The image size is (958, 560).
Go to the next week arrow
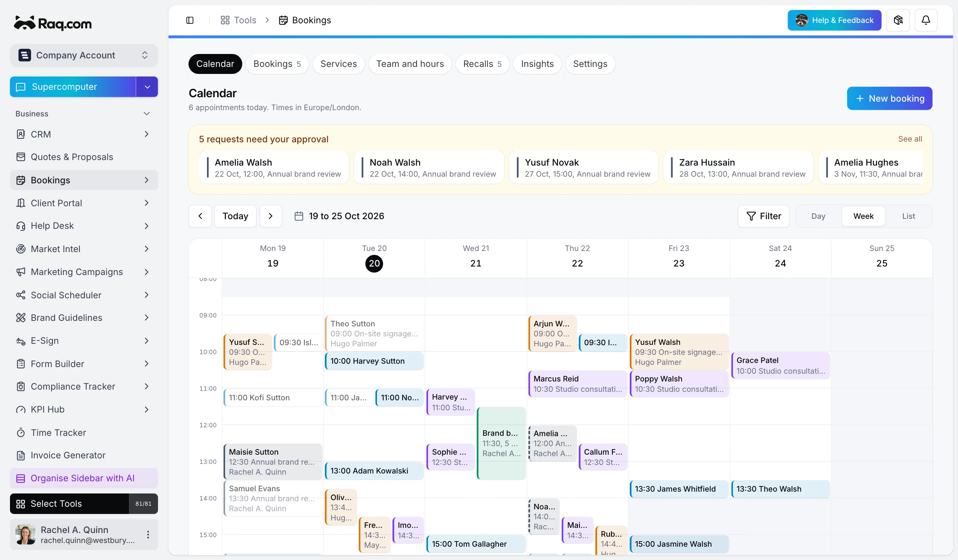tap(271, 216)
